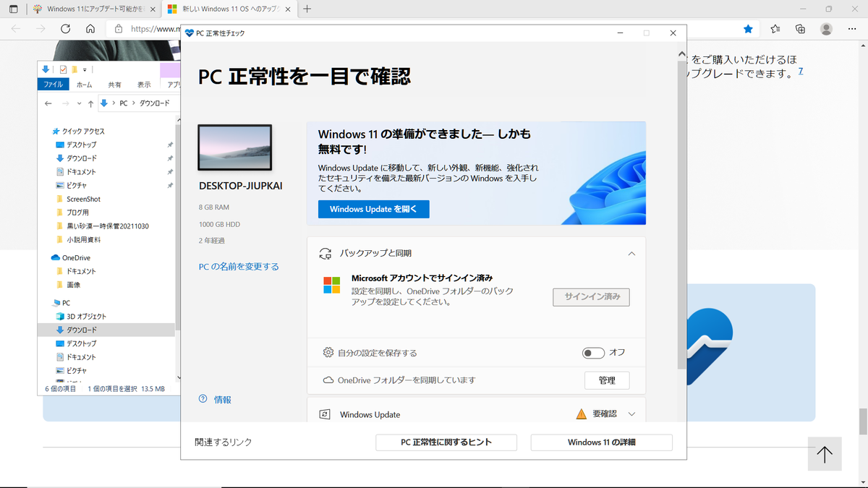Open Edge collections icon
The image size is (868, 488).
800,29
